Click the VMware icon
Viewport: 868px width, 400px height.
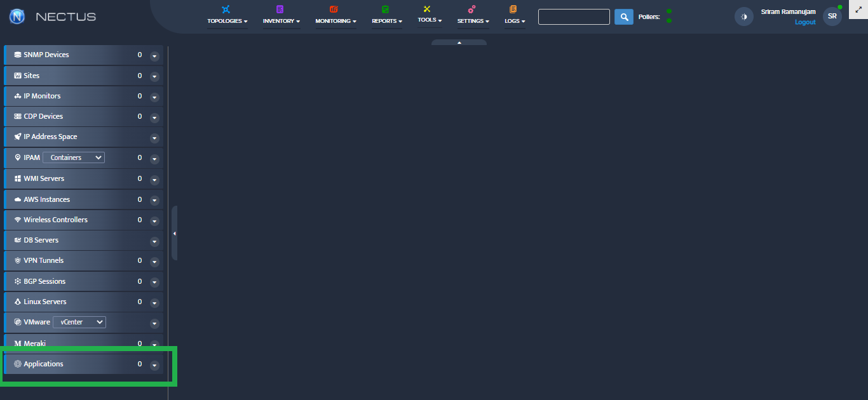click(18, 322)
